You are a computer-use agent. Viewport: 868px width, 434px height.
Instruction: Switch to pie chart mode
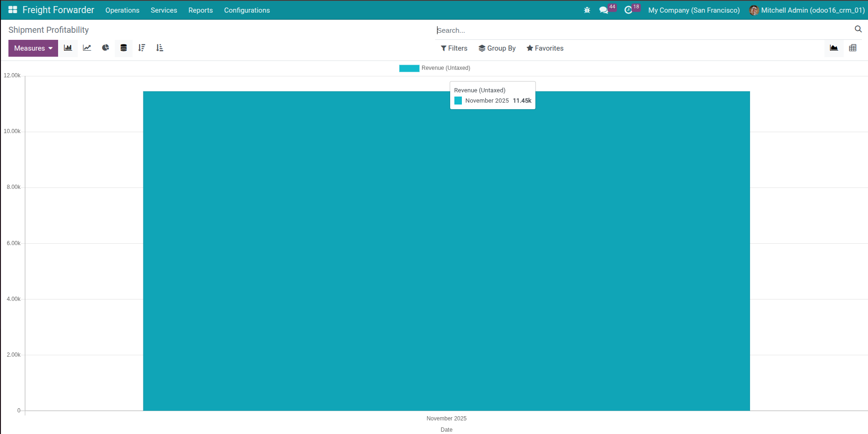tap(105, 48)
